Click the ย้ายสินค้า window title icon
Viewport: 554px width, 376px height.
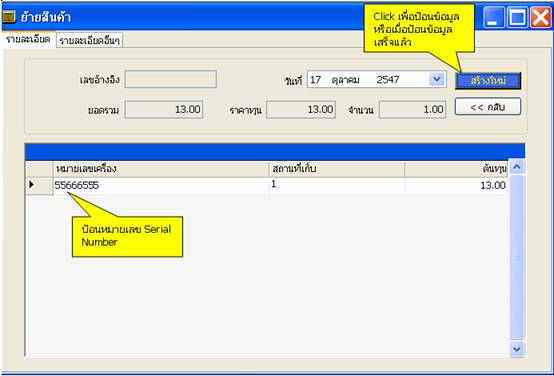[x=9, y=17]
